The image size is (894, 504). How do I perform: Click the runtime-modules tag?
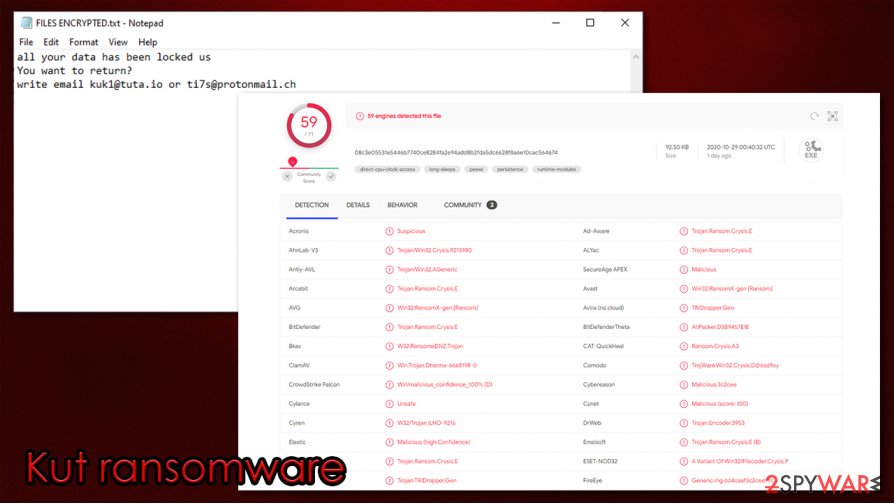click(x=556, y=169)
